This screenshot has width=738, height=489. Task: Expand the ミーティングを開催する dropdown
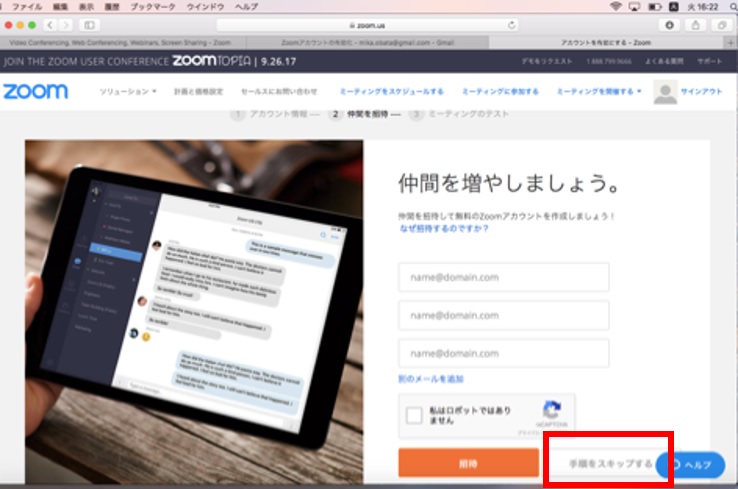pyautogui.click(x=599, y=91)
